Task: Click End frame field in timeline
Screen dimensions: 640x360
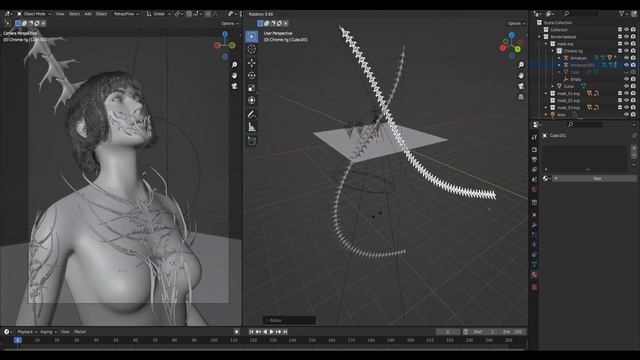Action: coord(513,332)
